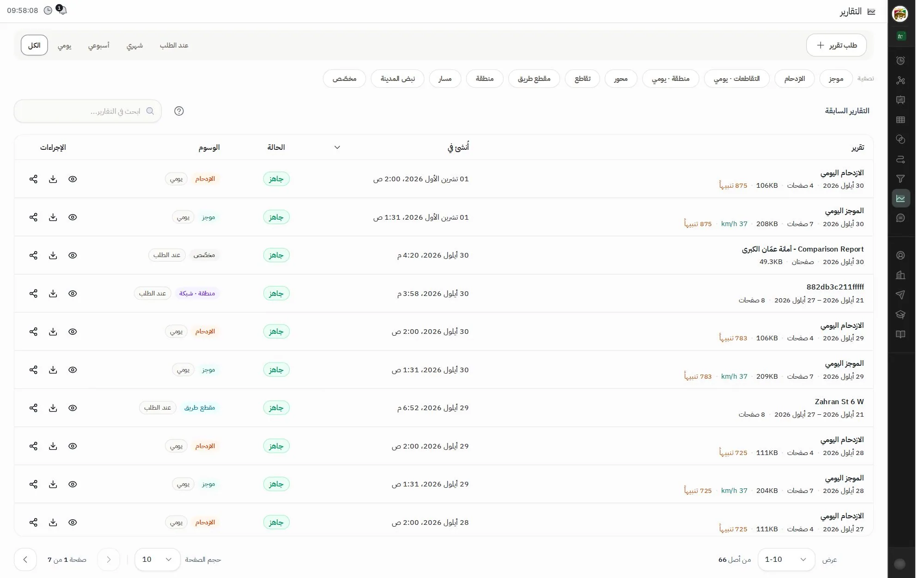Focus the ابحث في التقارير search field

coord(88,111)
